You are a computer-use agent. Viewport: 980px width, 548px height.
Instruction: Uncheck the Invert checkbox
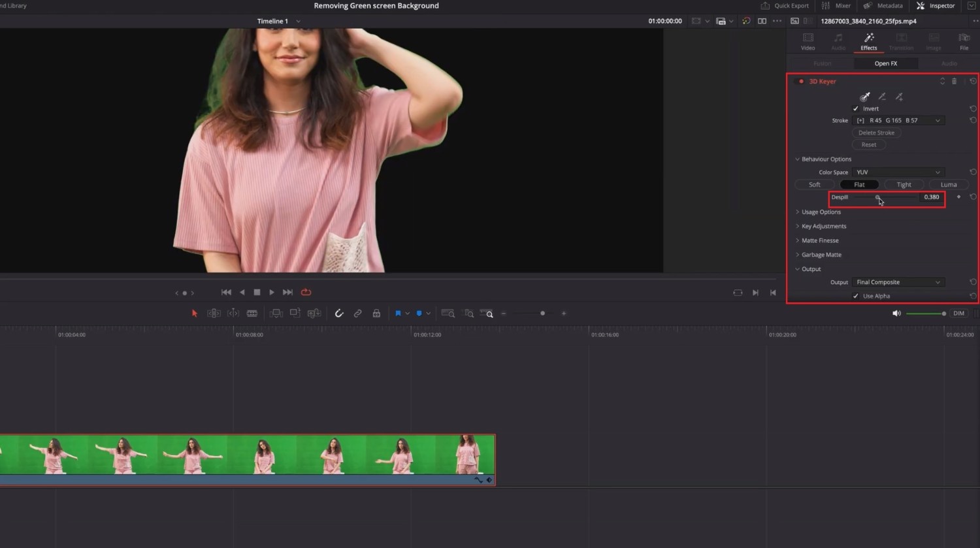(x=856, y=109)
